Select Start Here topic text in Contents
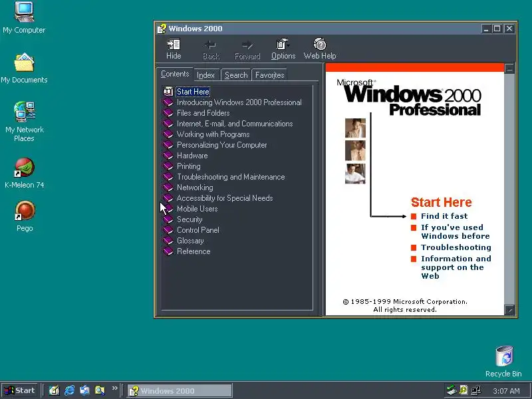The width and height of the screenshot is (532, 399). point(193,92)
